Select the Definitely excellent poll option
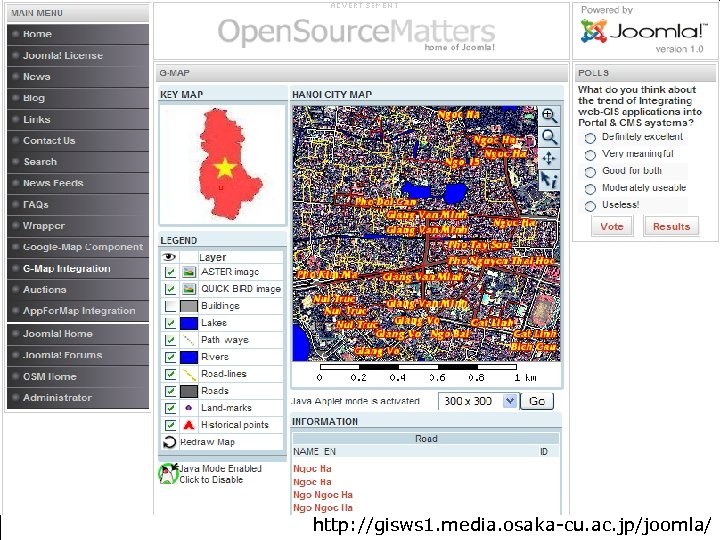This screenshot has height=540, width=720. (590, 138)
